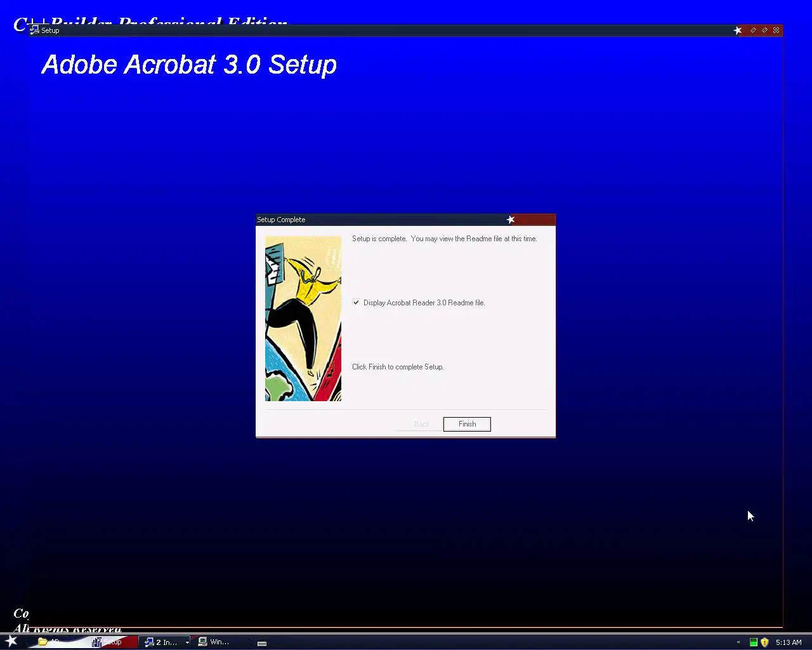Click the 5:13 AM clock
The width and height of the screenshot is (812, 650).
click(x=789, y=642)
